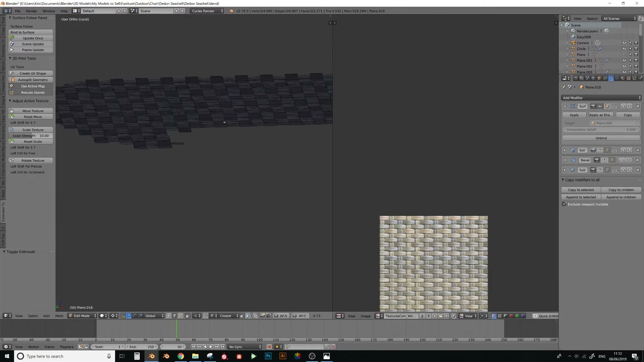Open the Add Modifier dropdown
The height and width of the screenshot is (362, 644).
[x=601, y=98]
